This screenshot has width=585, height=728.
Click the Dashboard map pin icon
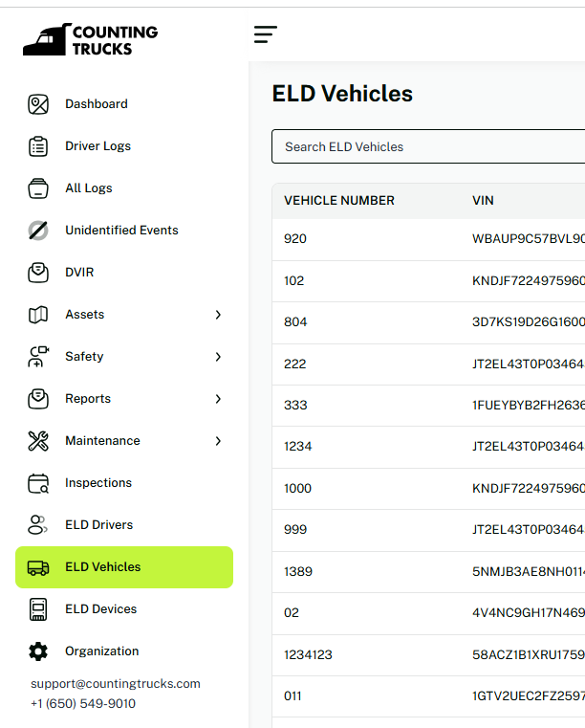38,104
